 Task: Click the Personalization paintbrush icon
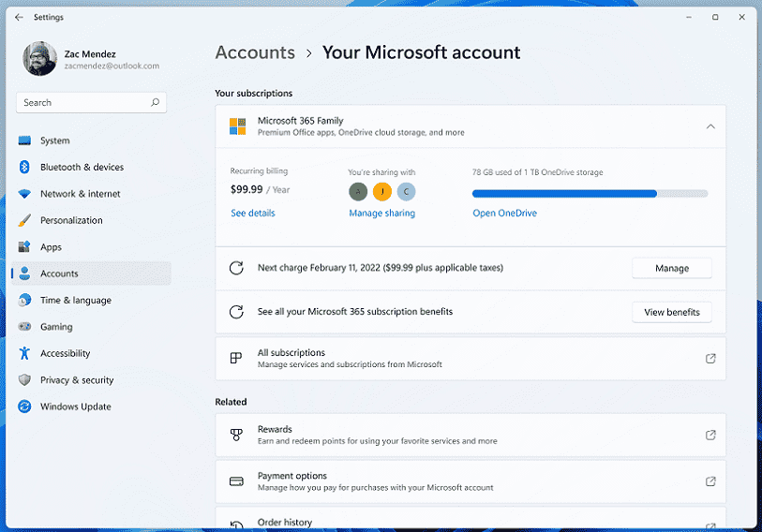point(24,220)
